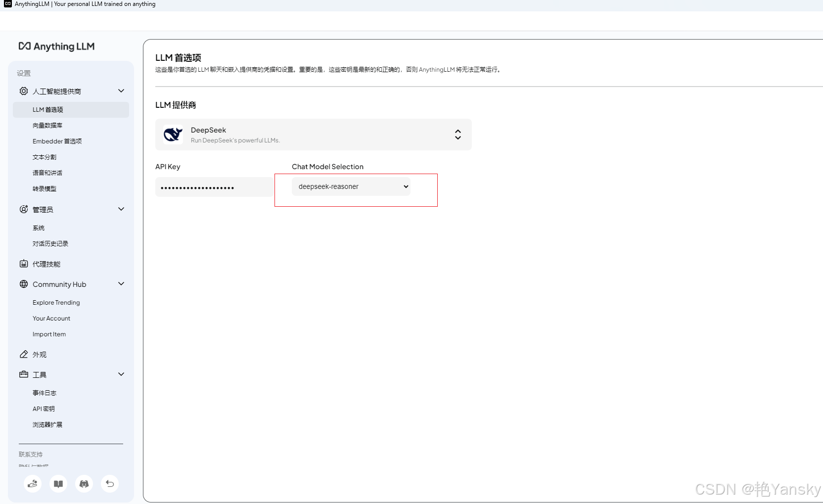Image resolution: width=823 pixels, height=504 pixels.
Task: Click the return arrow icon at bottom
Action: pyautogui.click(x=109, y=484)
